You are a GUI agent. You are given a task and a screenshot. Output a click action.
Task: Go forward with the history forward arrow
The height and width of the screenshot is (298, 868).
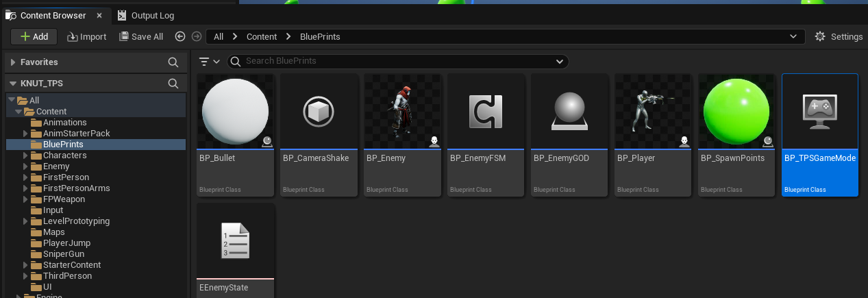(x=197, y=36)
